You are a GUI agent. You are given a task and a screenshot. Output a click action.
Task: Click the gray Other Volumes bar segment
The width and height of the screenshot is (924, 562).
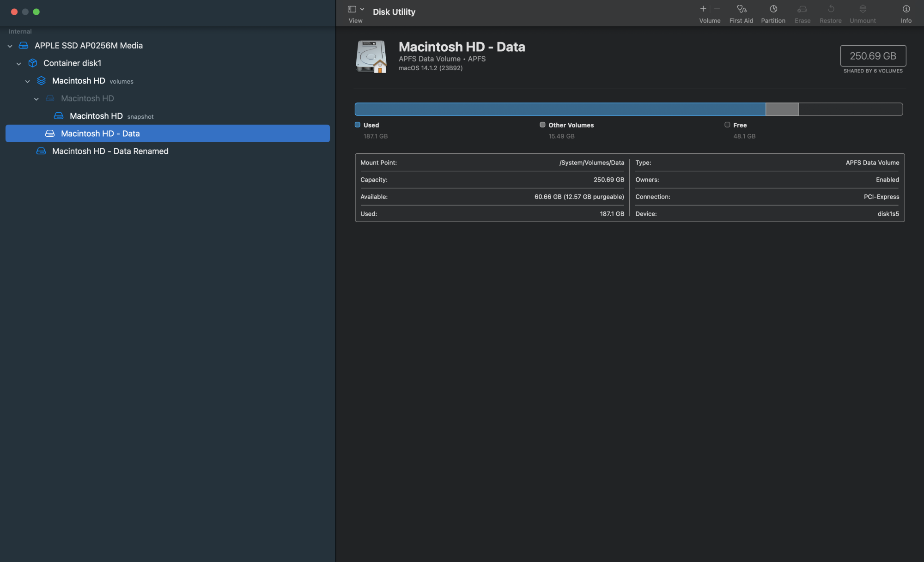point(782,109)
